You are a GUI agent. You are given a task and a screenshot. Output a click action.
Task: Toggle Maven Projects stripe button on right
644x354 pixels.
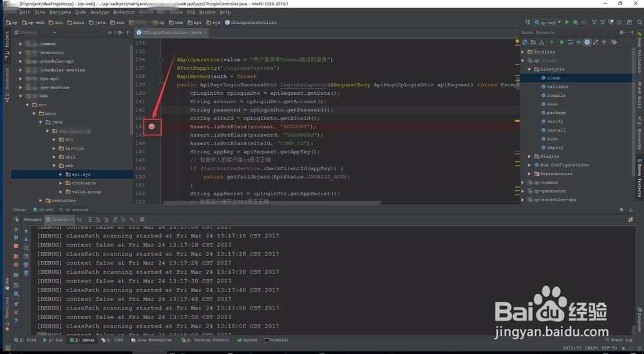point(639,177)
